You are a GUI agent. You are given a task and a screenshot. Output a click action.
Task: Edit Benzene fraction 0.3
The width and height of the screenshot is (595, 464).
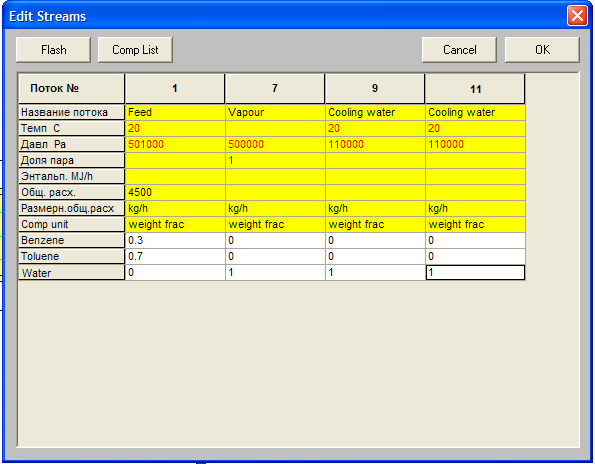click(175, 240)
